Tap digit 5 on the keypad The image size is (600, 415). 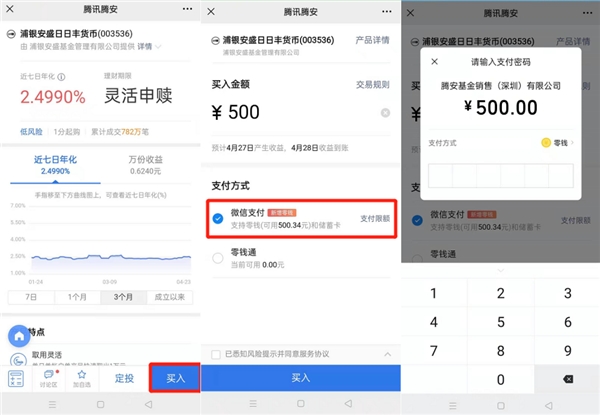[x=501, y=322]
